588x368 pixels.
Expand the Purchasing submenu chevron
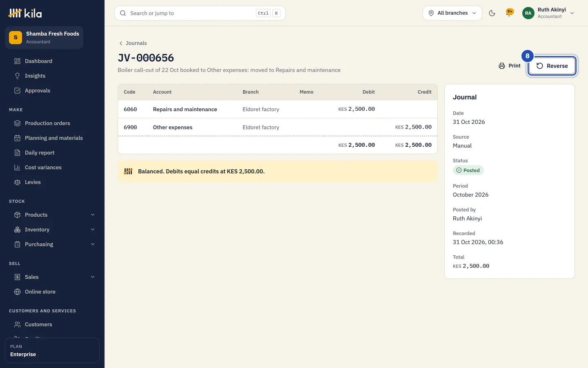[x=93, y=244]
